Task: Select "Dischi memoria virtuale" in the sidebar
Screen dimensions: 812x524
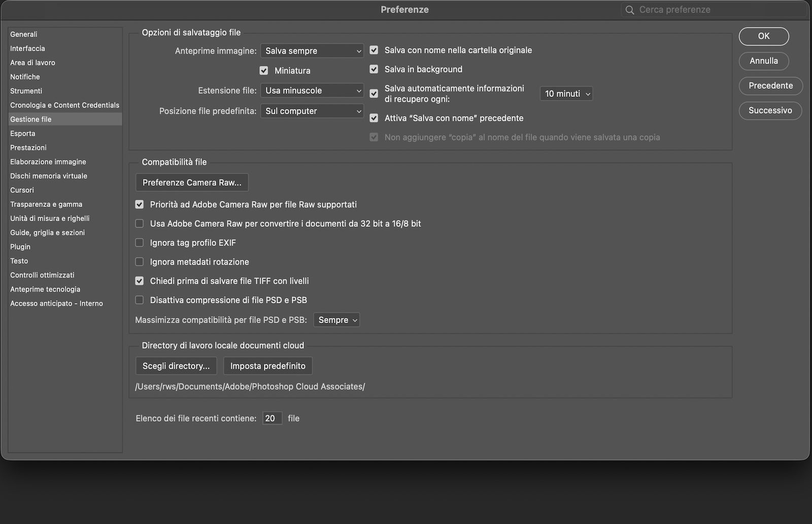Action: 48,176
